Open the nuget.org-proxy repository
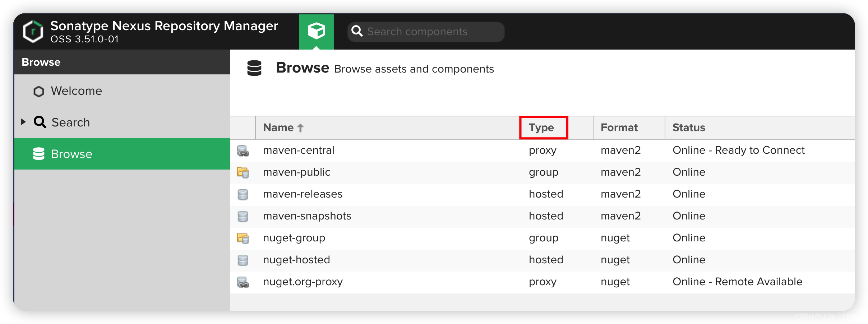Viewport: 868px width, 324px height. coord(303,282)
